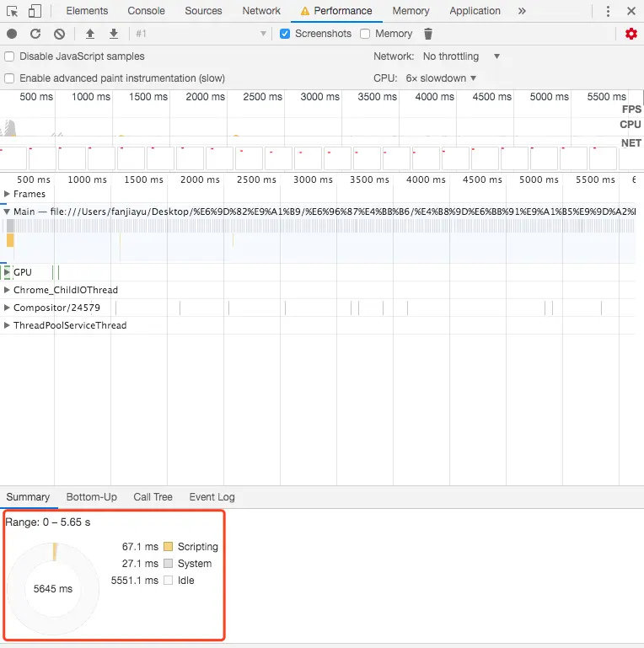Click the white Idle legend swatch
The width and height of the screenshot is (644, 648).
pos(169,581)
